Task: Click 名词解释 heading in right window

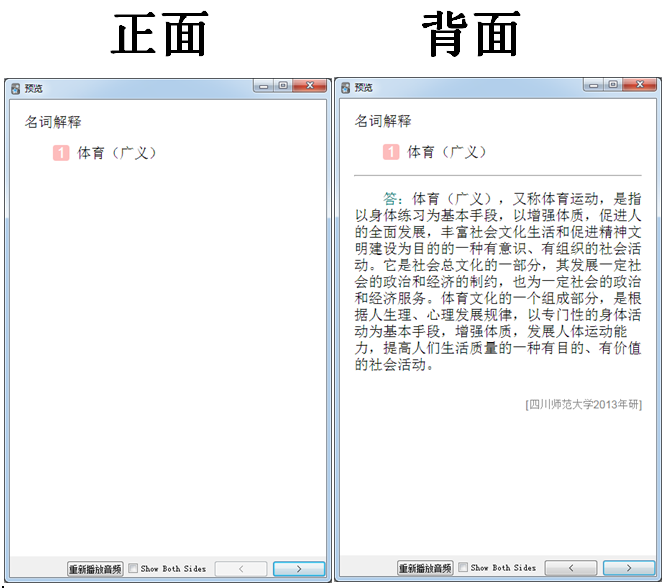Action: point(383,121)
